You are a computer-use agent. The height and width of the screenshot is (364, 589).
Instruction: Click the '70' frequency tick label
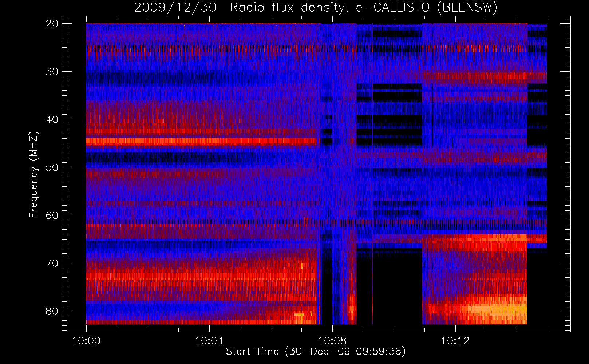tap(52, 263)
